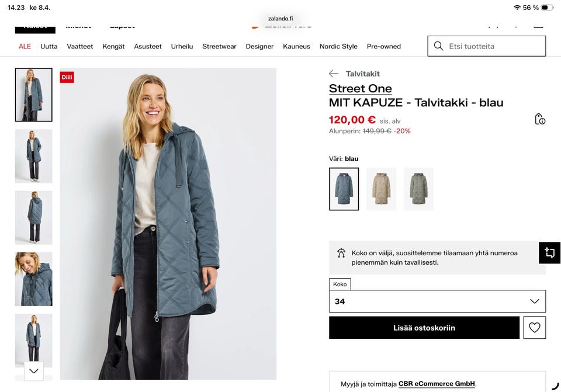This screenshot has width=561, height=392.
Task: Open the Pre-owned section
Action: tap(384, 46)
